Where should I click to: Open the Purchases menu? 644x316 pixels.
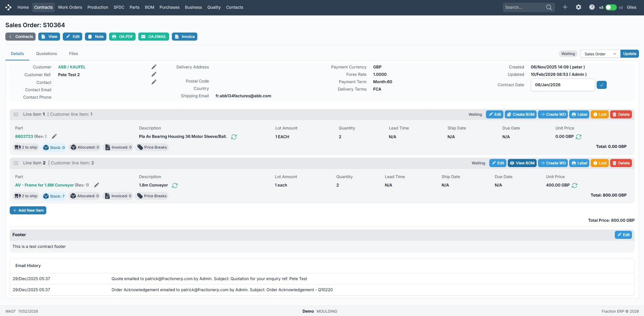169,7
